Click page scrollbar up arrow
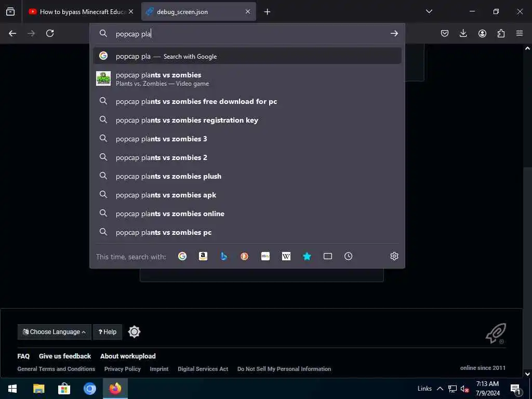 [527, 48]
